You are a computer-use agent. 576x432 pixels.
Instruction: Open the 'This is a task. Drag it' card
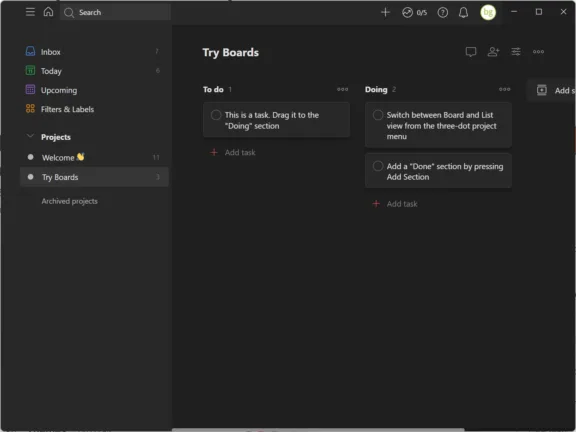coord(276,120)
